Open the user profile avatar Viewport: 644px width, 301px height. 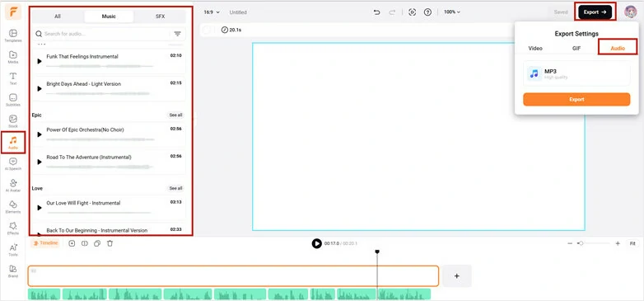(x=631, y=12)
